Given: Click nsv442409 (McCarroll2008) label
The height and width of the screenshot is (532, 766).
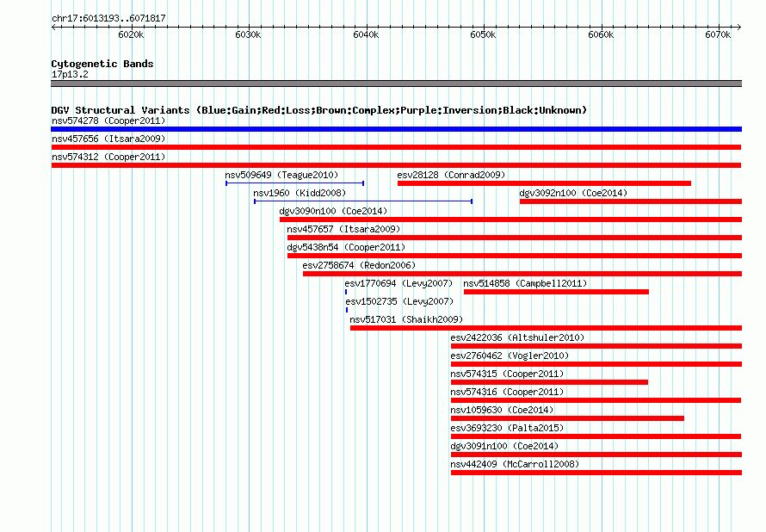Looking at the screenshot, I should point(515,464).
